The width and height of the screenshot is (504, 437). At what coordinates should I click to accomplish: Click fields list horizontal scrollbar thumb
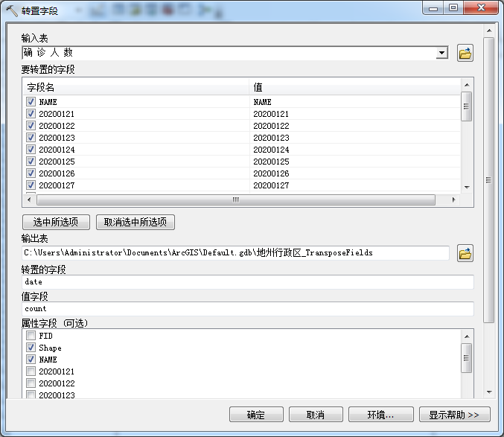pyautogui.click(x=236, y=200)
